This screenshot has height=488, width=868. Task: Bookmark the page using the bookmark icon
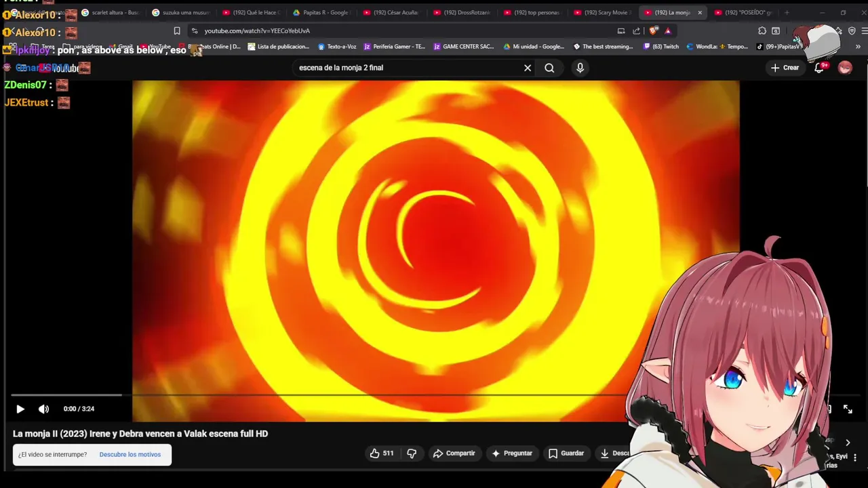177,30
